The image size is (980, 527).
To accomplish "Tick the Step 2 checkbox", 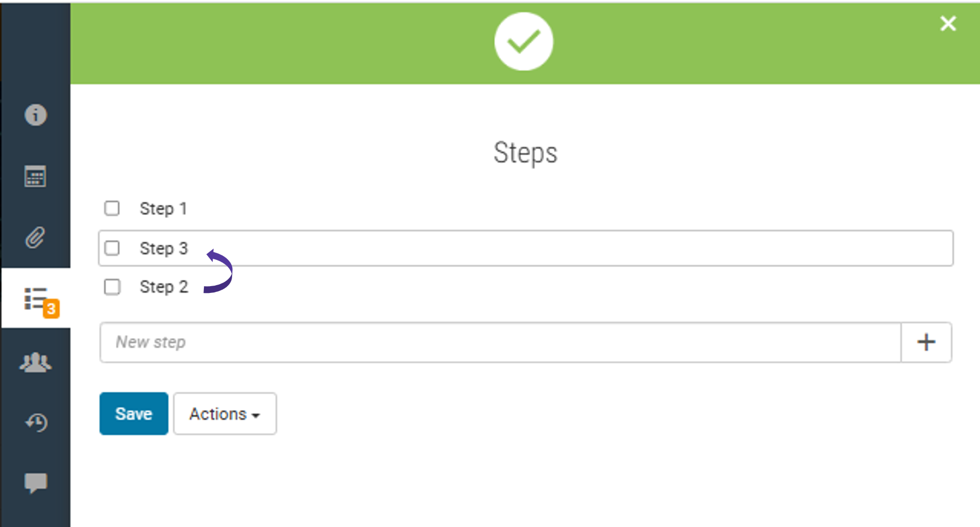I will [112, 287].
